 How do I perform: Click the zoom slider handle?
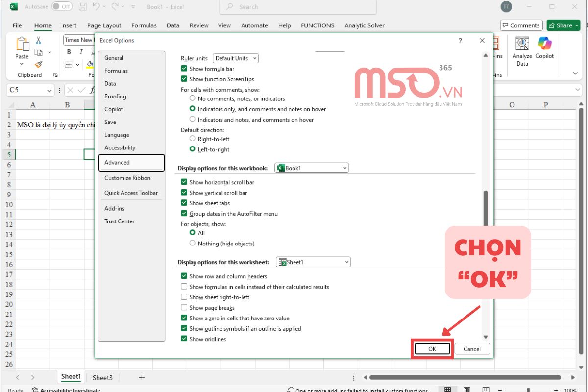[x=528, y=390]
